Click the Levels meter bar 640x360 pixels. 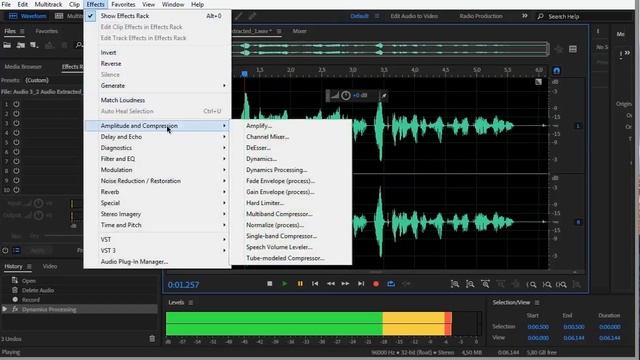pos(309,324)
